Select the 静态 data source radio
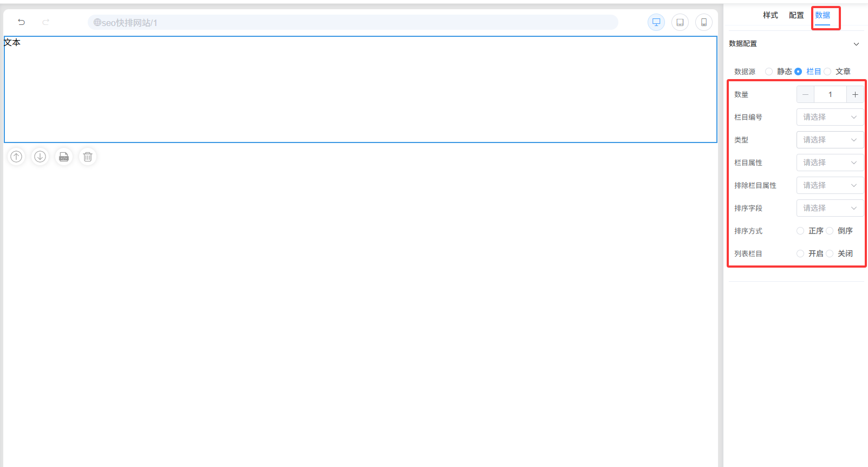Screen dimensions: 868x467 click(769, 72)
